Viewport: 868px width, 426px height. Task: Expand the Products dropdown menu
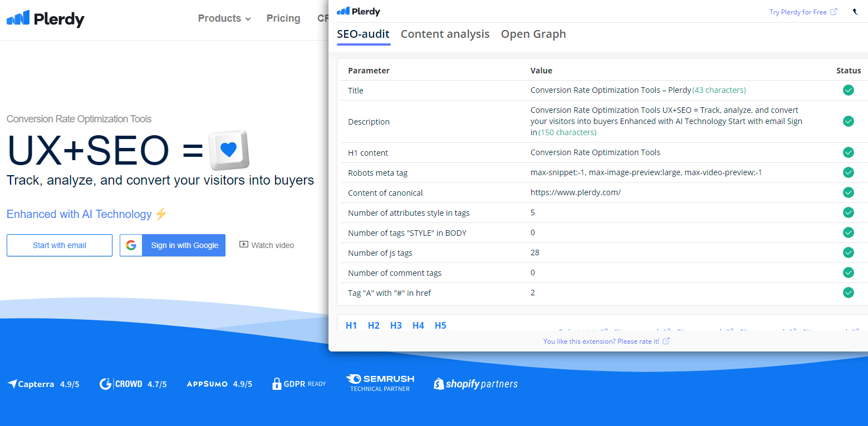click(x=224, y=18)
